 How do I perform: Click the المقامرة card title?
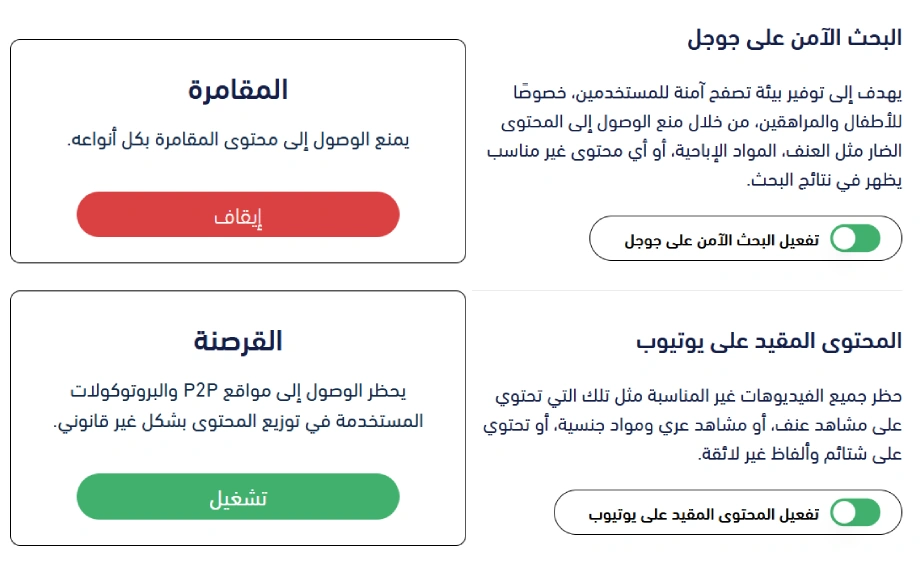[x=238, y=90]
